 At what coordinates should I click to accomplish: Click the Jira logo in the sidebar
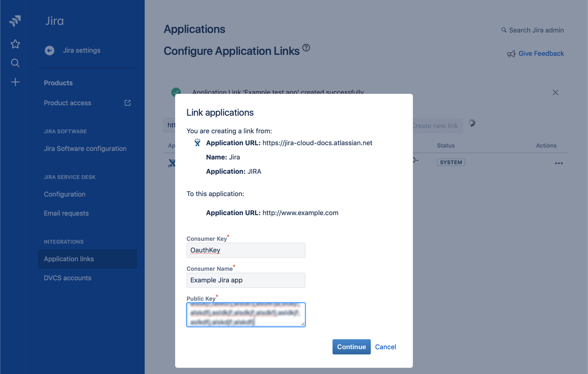(15, 20)
